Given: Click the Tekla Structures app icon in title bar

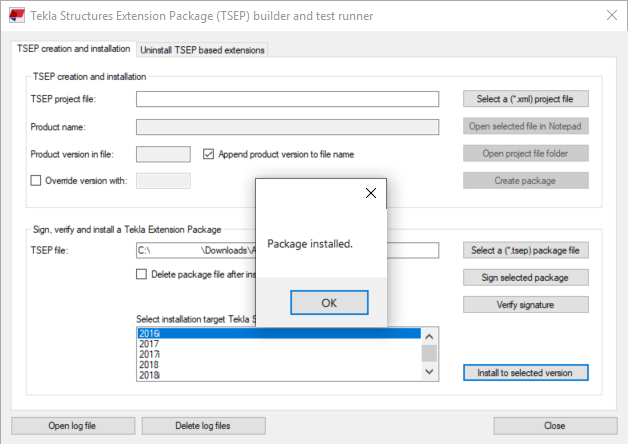Looking at the screenshot, I should (x=15, y=14).
